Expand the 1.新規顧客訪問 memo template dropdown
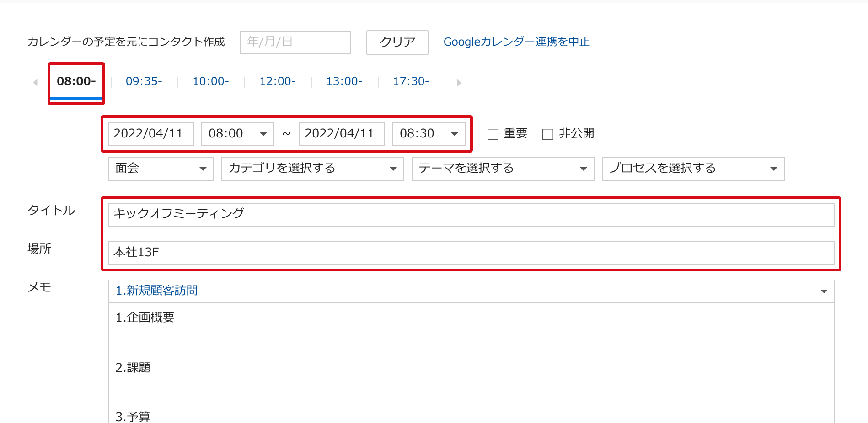The width and height of the screenshot is (868, 423). click(x=471, y=291)
